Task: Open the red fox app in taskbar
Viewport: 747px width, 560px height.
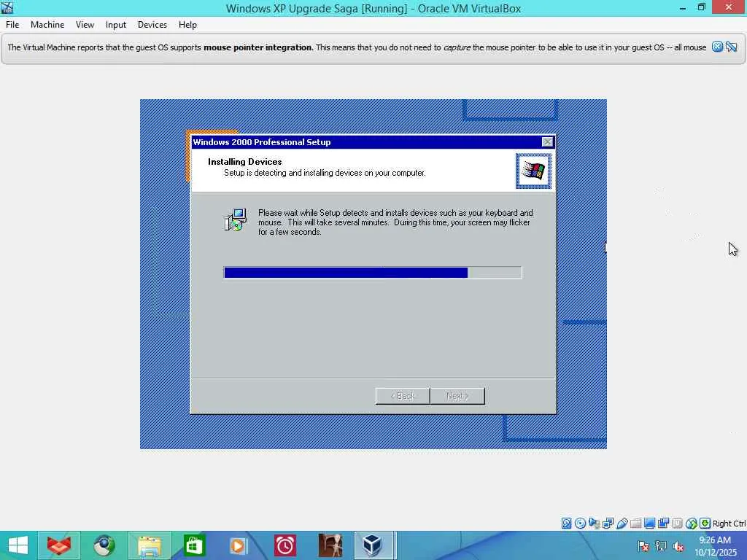Action: tap(59, 545)
